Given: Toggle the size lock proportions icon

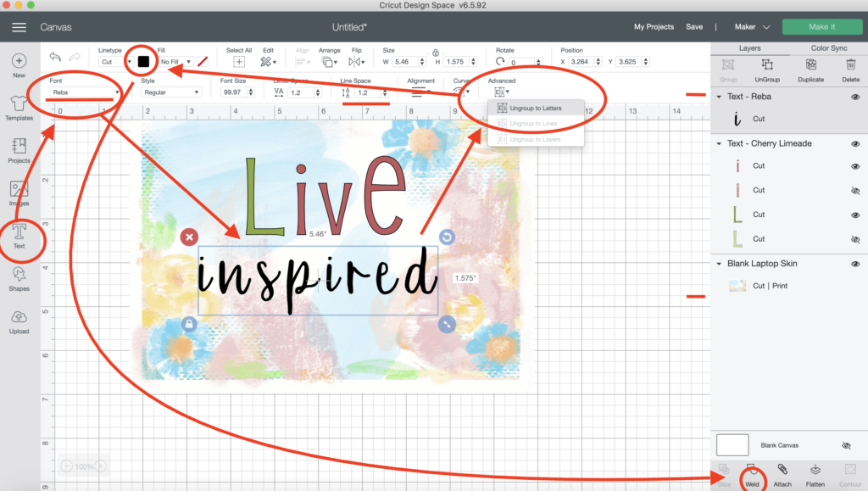Looking at the screenshot, I should tap(436, 53).
